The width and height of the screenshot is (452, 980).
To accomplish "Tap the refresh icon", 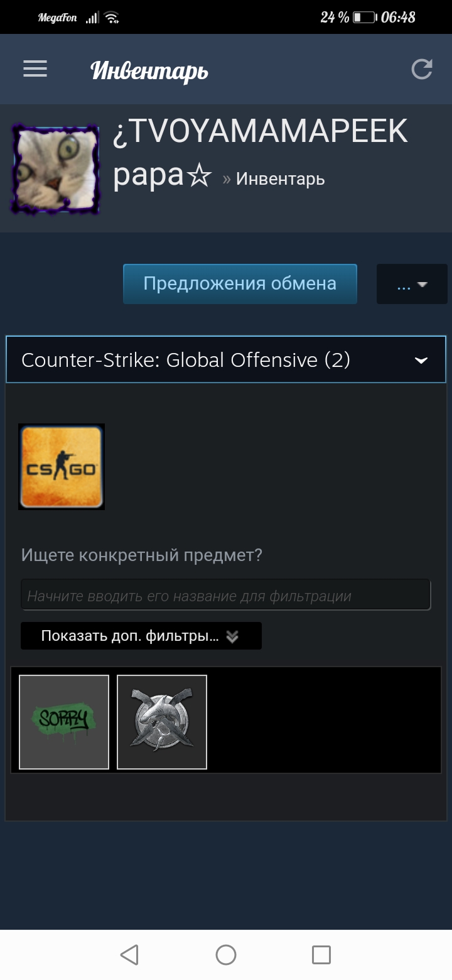I will coord(422,69).
